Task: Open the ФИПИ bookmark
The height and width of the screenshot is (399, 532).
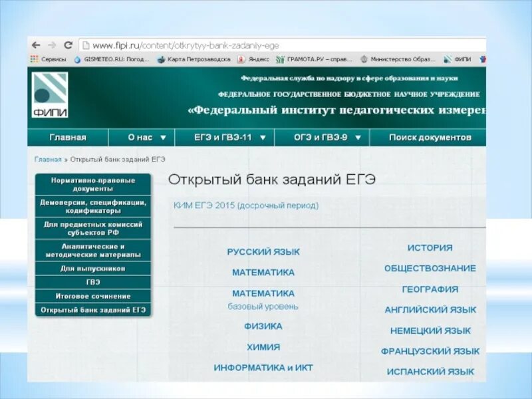Action: pyautogui.click(x=458, y=59)
